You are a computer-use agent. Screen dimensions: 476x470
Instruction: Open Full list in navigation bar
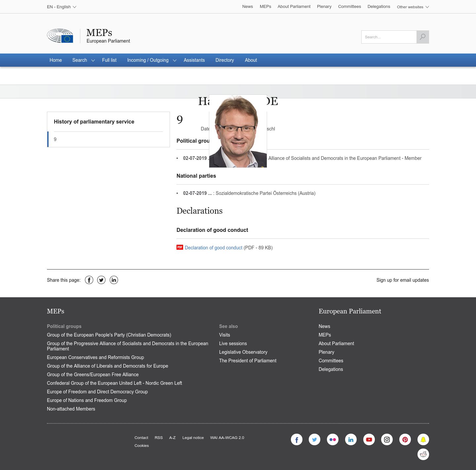point(109,60)
